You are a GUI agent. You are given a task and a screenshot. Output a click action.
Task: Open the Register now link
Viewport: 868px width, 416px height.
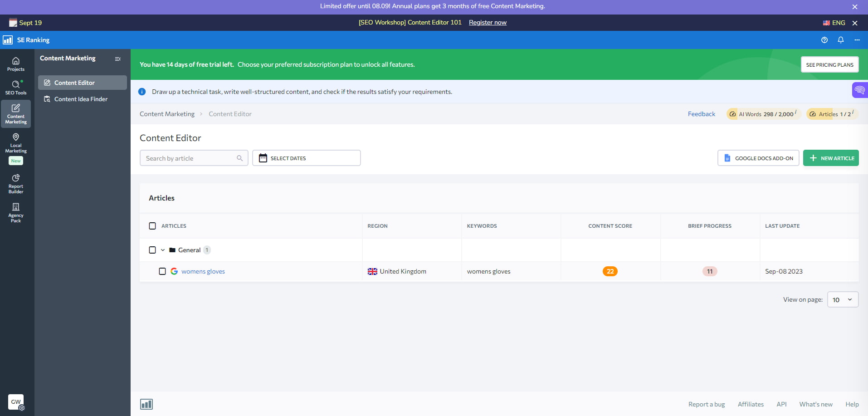coord(487,22)
